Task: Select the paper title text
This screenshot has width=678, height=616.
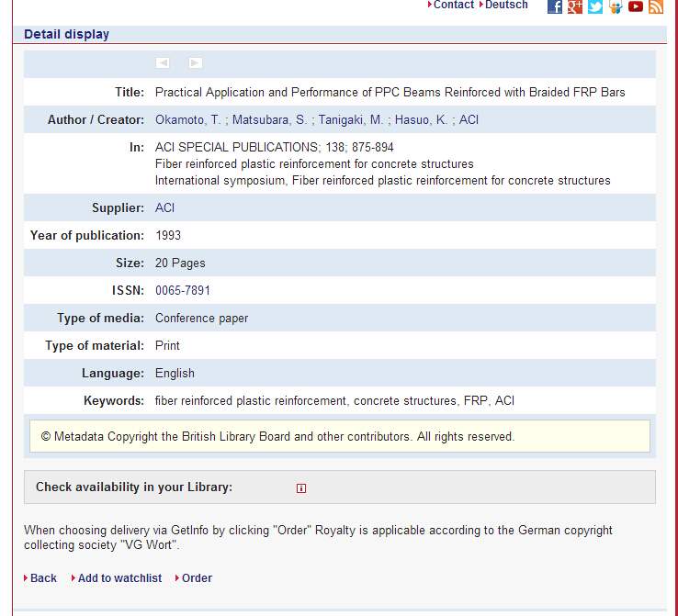Action: tap(390, 92)
